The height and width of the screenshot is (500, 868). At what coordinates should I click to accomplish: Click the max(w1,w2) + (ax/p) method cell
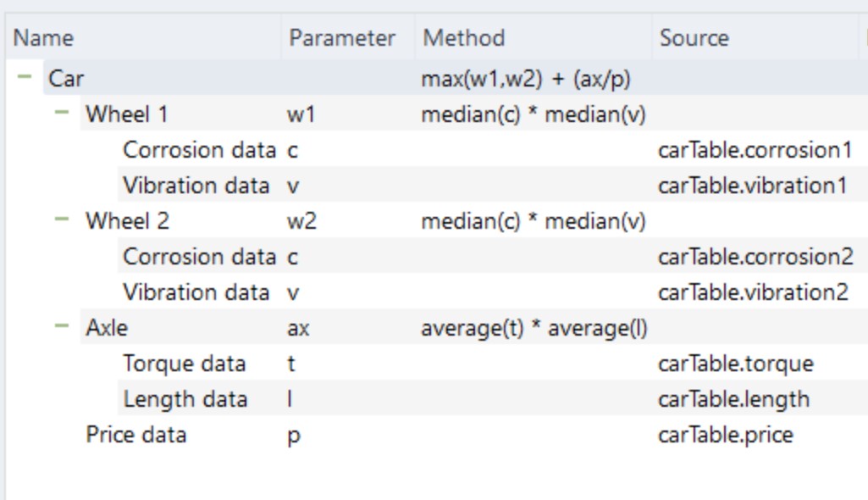coord(525,79)
